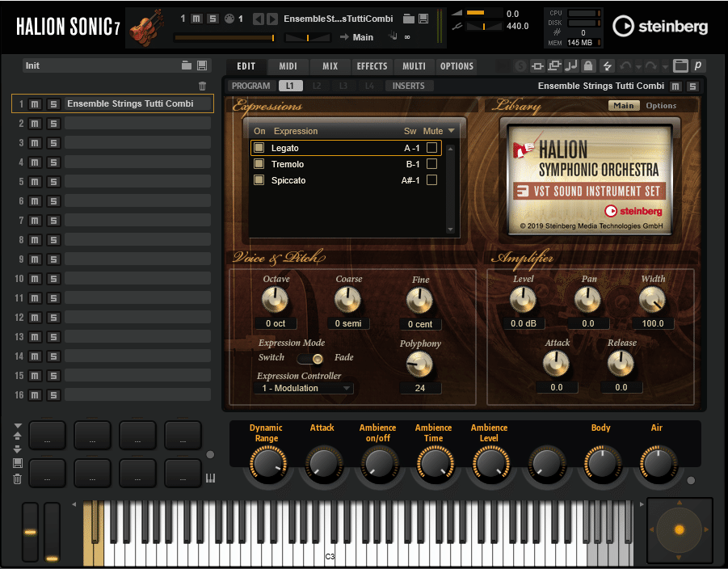
Task: Open the load program folder icon in the header
Action: coord(409,19)
